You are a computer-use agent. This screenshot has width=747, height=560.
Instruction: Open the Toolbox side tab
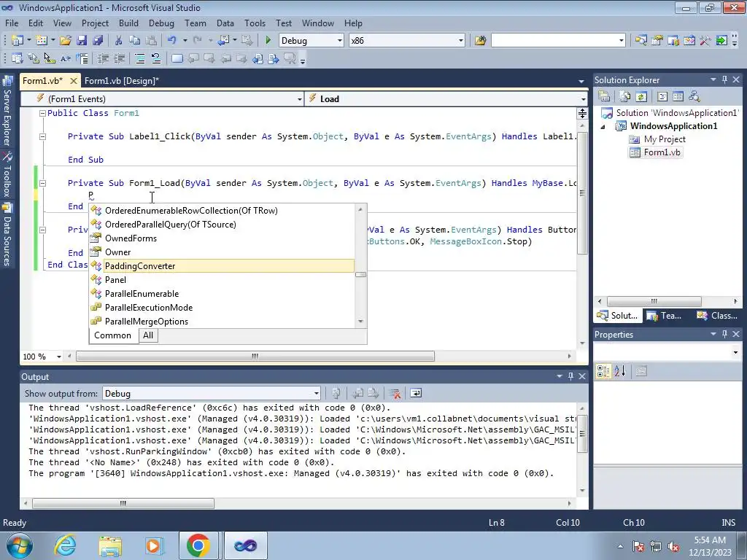tap(7, 175)
